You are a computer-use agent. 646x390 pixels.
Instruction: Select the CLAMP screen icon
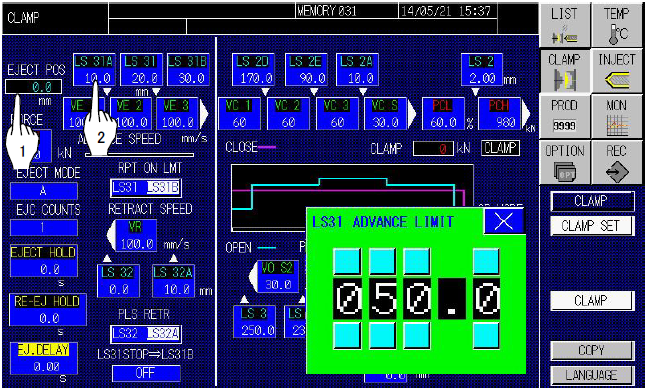565,71
